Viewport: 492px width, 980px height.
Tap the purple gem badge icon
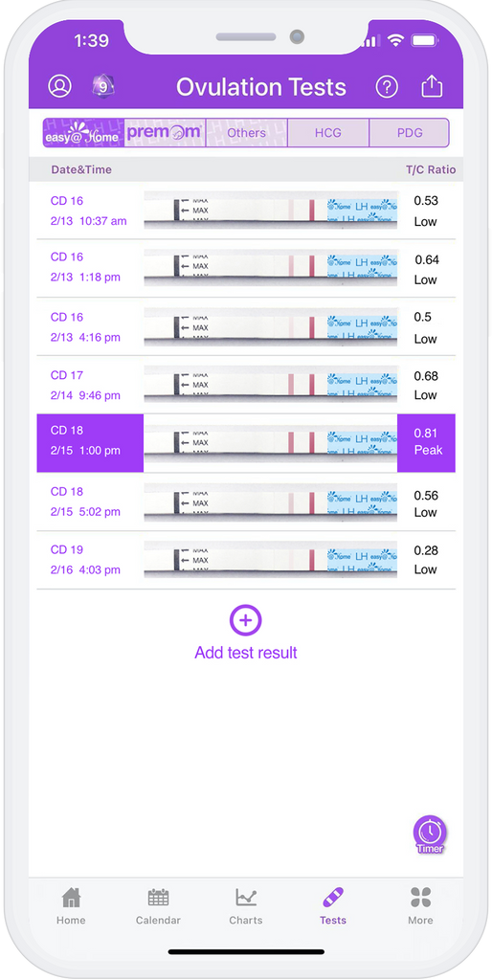[102, 86]
